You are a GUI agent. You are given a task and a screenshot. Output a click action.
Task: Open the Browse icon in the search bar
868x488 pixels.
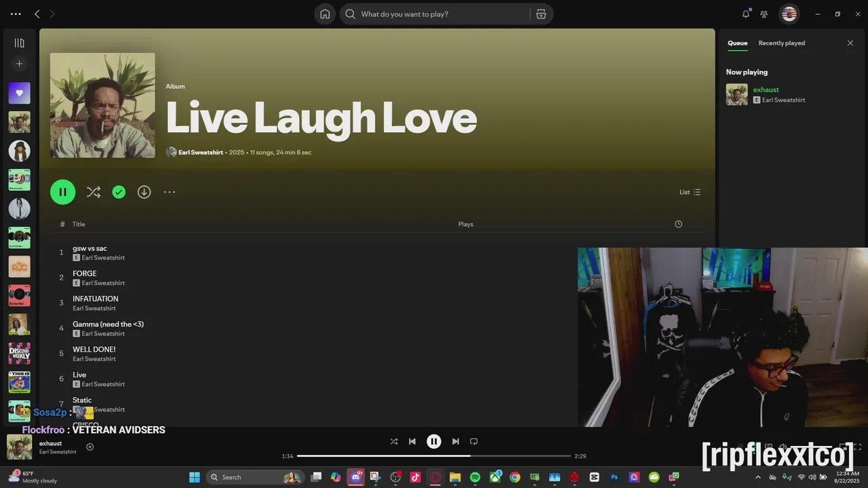541,14
